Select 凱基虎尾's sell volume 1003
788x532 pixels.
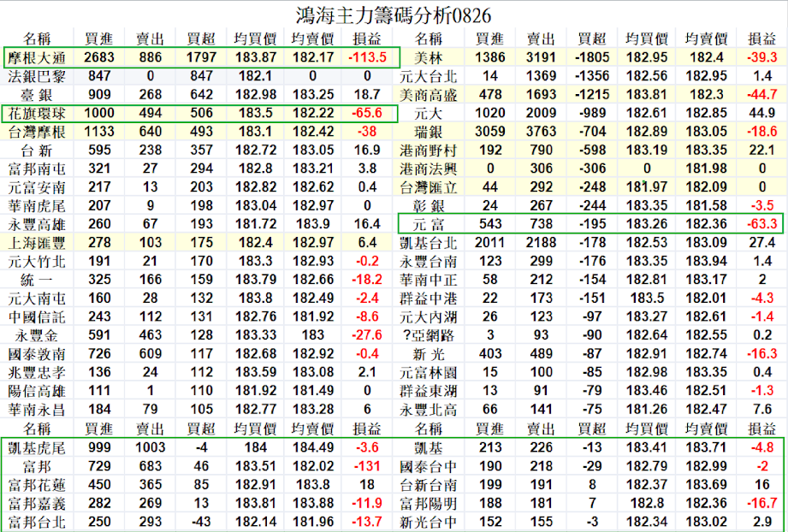[151, 447]
